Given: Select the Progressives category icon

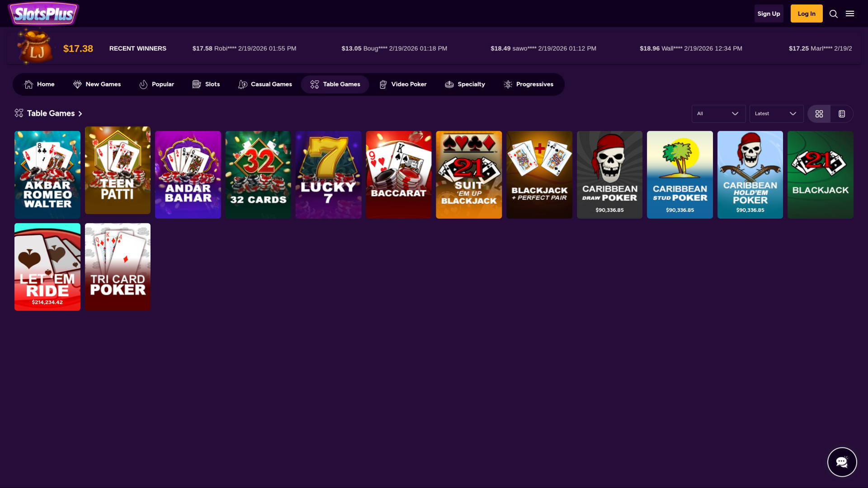Looking at the screenshot, I should pos(508,84).
